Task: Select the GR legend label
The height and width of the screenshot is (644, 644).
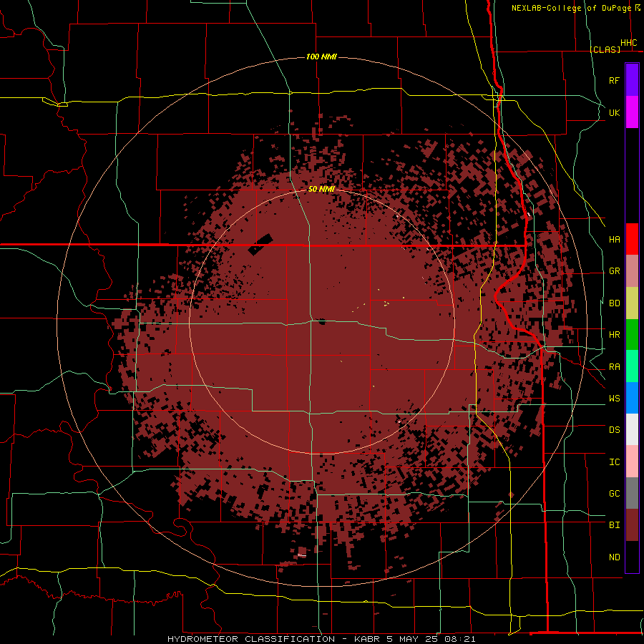Action: (614, 271)
